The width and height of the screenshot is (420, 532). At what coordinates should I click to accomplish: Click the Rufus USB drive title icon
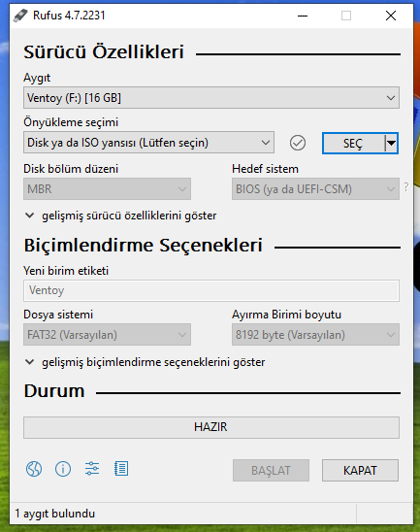pyautogui.click(x=20, y=16)
